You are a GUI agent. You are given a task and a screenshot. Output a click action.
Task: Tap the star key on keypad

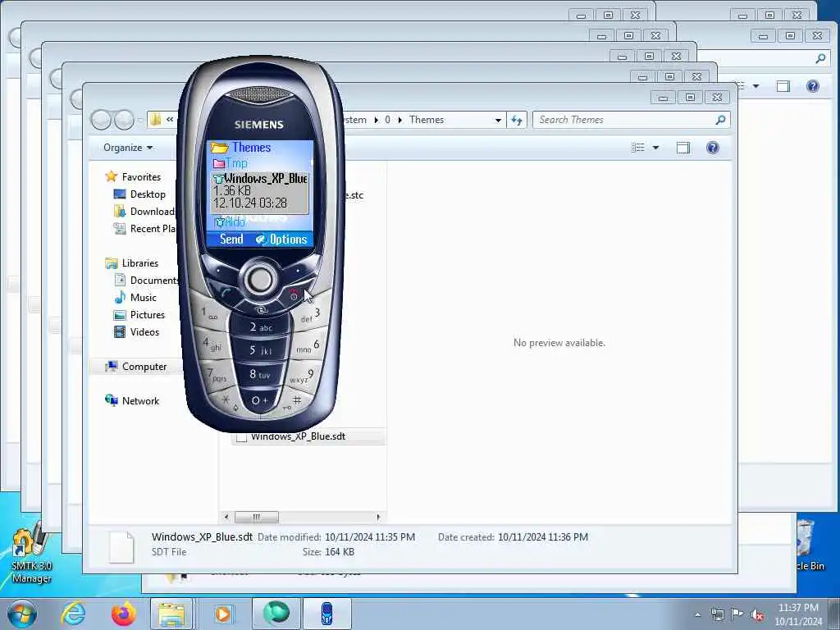(x=226, y=400)
